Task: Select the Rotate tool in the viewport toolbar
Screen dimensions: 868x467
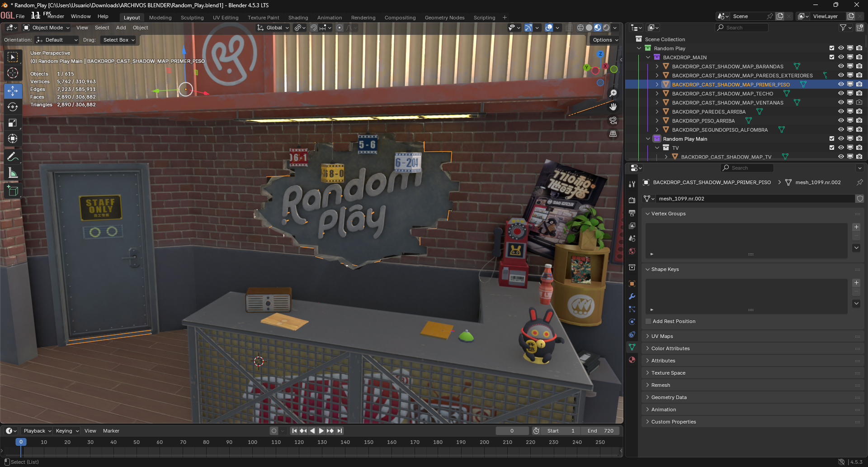Action: point(13,107)
